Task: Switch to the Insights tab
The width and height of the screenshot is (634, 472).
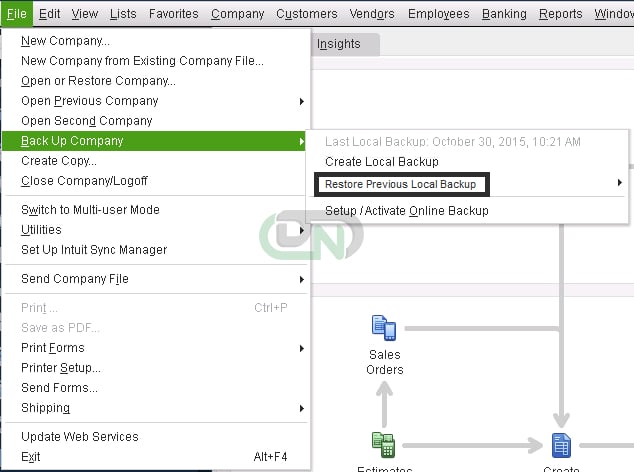Action: pyautogui.click(x=344, y=44)
